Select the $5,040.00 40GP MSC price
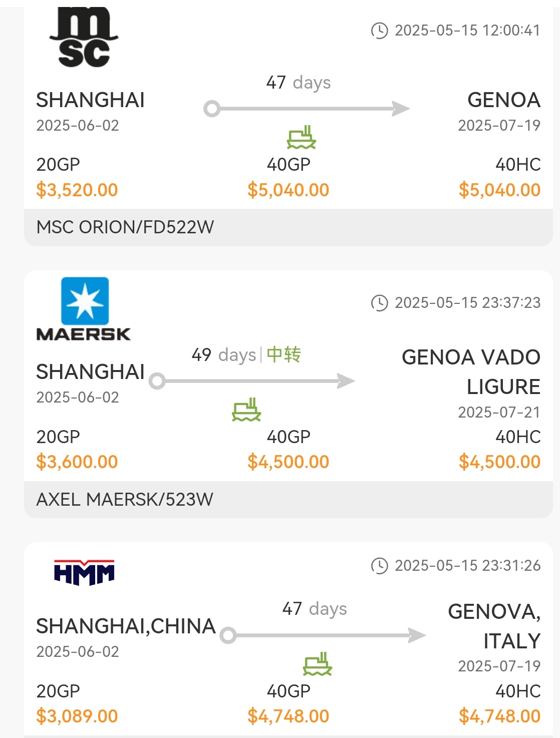The height and width of the screenshot is (738, 560). 289,190
